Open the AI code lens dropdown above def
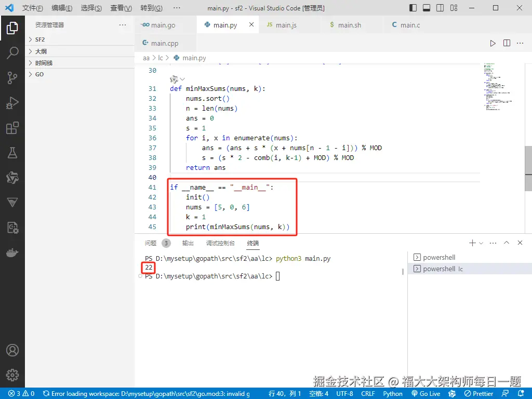This screenshot has height=399, width=532. pyautogui.click(x=177, y=79)
